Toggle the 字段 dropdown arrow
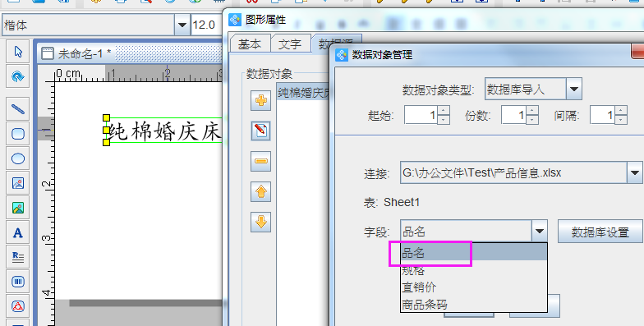Screen dimensions: 644x326 (539, 232)
